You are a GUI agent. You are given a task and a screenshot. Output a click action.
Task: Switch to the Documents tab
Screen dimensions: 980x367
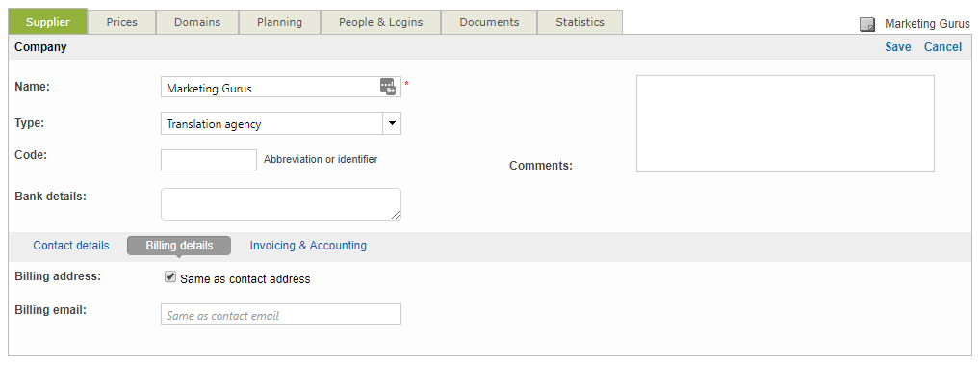489,22
